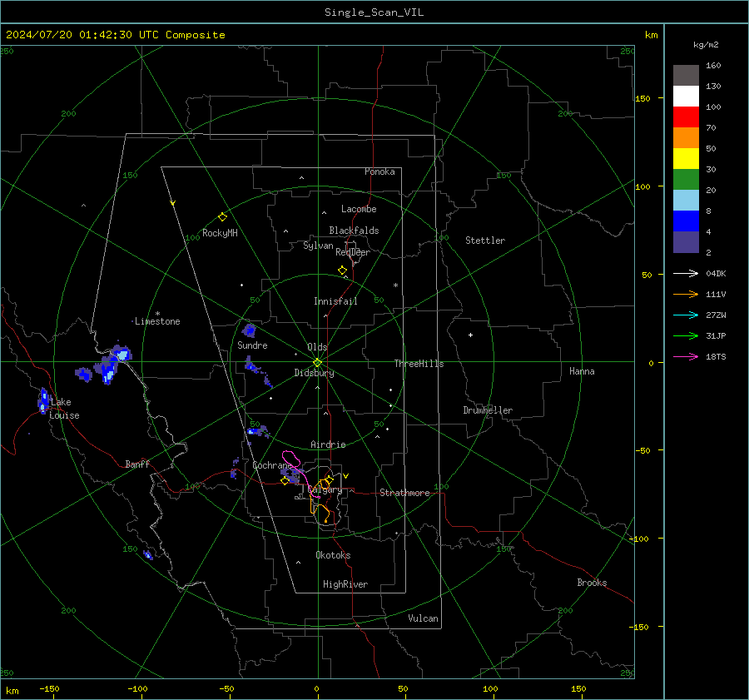
Task: Click the Sylvan map label
Action: click(318, 246)
